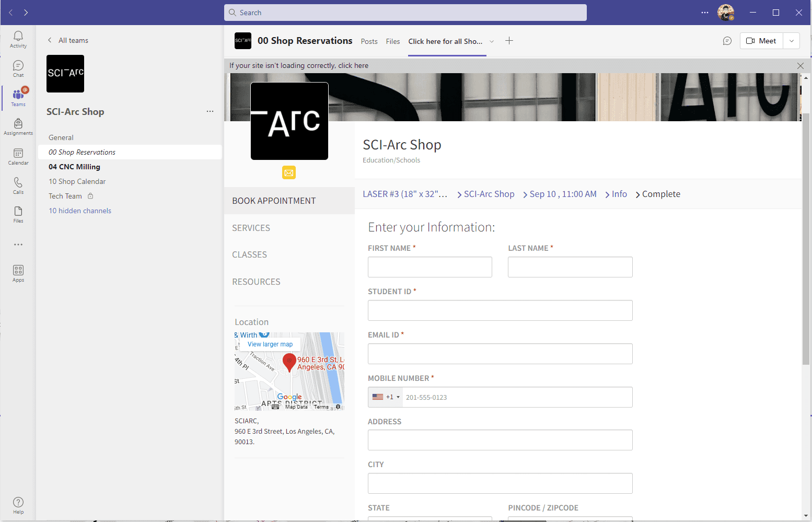
Task: Click the Address field
Action: [500, 440]
